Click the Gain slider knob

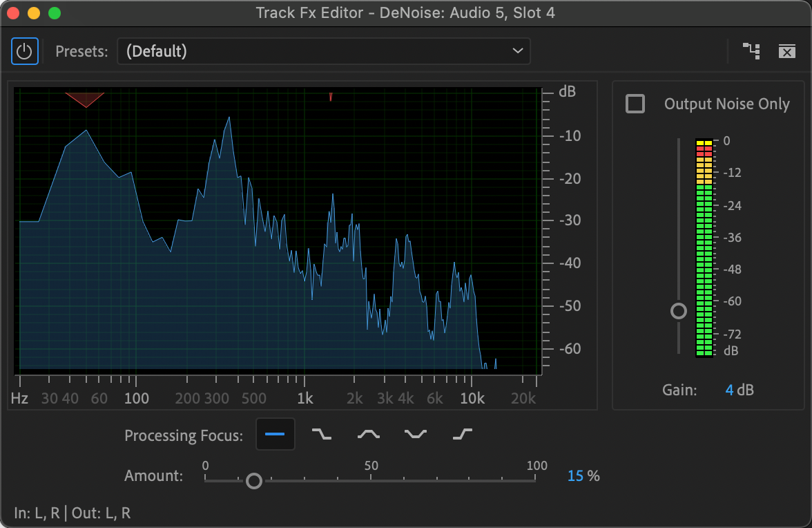tap(678, 311)
